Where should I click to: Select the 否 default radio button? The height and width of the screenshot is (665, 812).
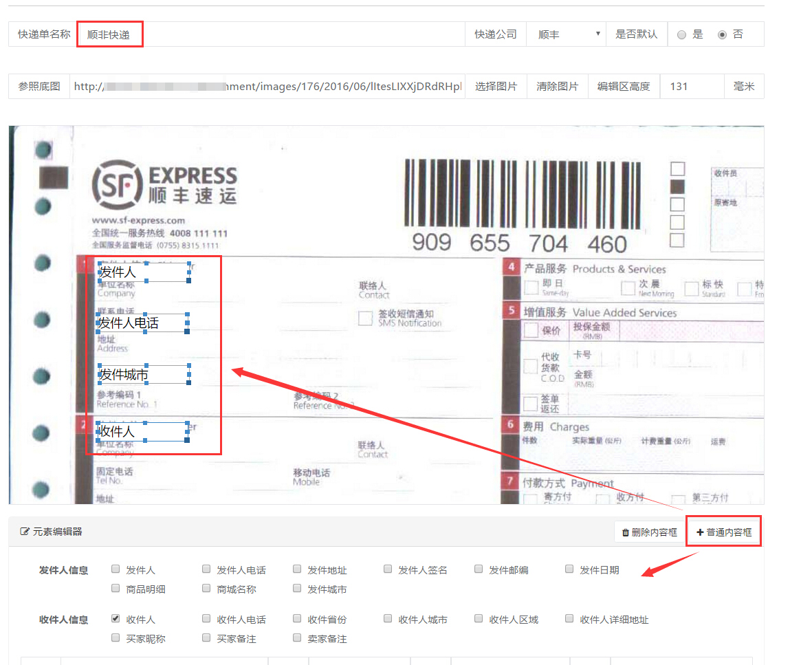click(x=722, y=35)
